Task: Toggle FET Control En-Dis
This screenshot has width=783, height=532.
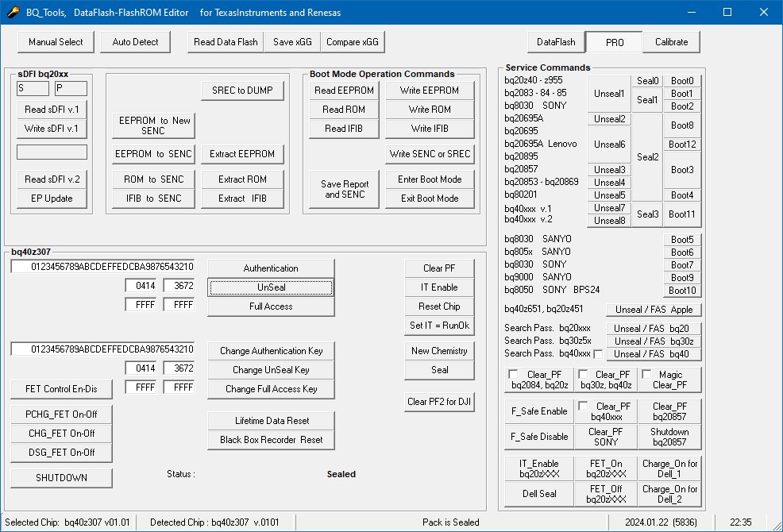Action: pyautogui.click(x=61, y=388)
